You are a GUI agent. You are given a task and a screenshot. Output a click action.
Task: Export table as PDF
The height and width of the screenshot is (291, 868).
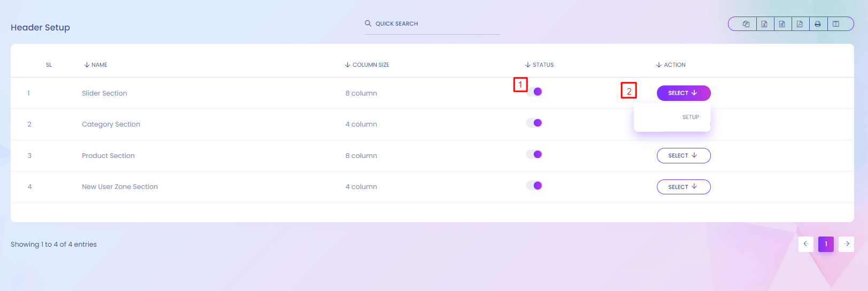[x=800, y=24]
